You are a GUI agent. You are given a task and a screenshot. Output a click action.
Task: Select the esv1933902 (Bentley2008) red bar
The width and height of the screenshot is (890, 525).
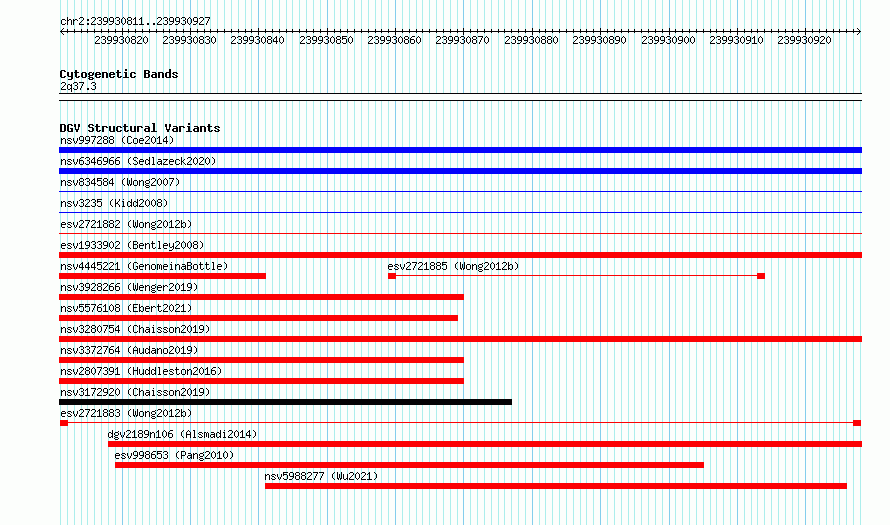[x=460, y=255]
